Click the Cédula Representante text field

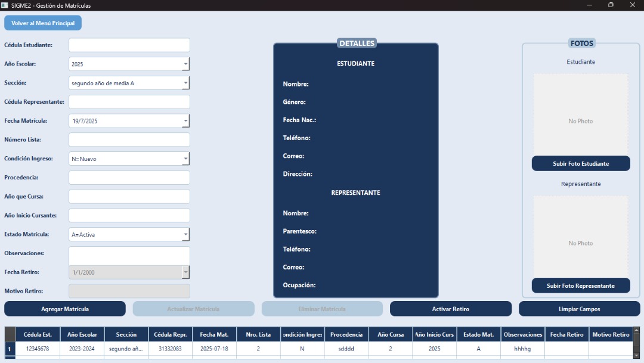129,102
